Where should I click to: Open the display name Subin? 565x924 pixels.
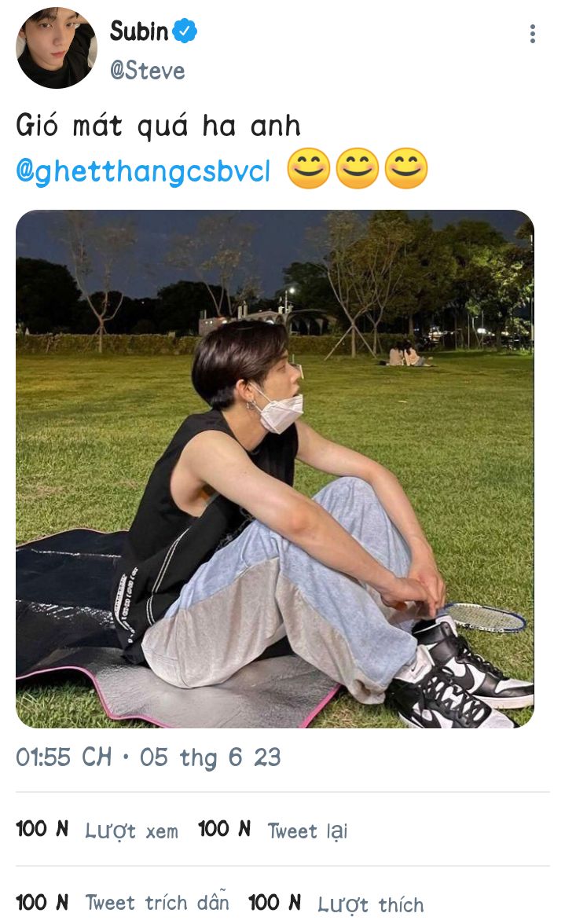(139, 31)
